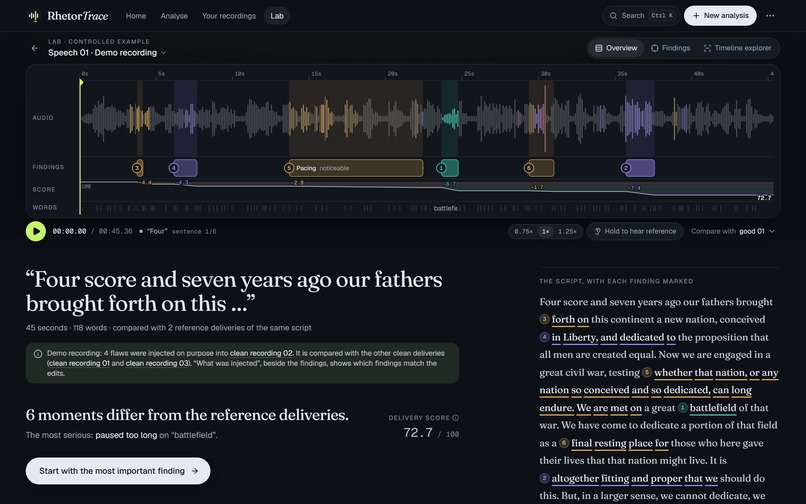Viewport: 806px width, 504px height.
Task: Click script marker 5 before "whether that nation"
Action: click(647, 372)
